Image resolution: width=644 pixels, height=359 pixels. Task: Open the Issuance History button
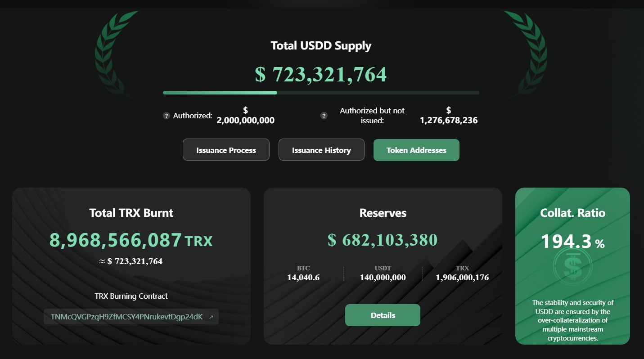321,150
